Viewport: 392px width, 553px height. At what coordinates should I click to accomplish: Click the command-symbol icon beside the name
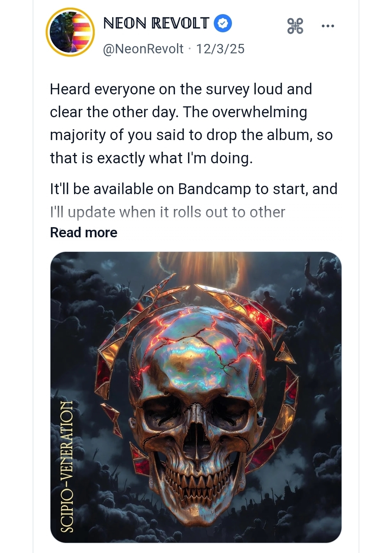pos(295,26)
